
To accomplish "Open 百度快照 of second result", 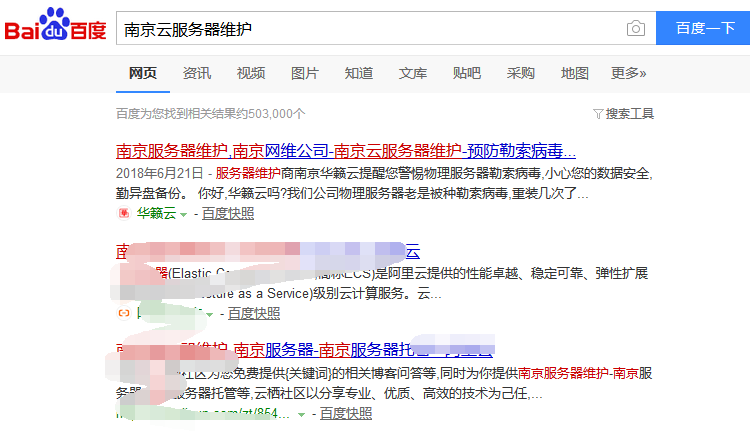I will 254,313.
